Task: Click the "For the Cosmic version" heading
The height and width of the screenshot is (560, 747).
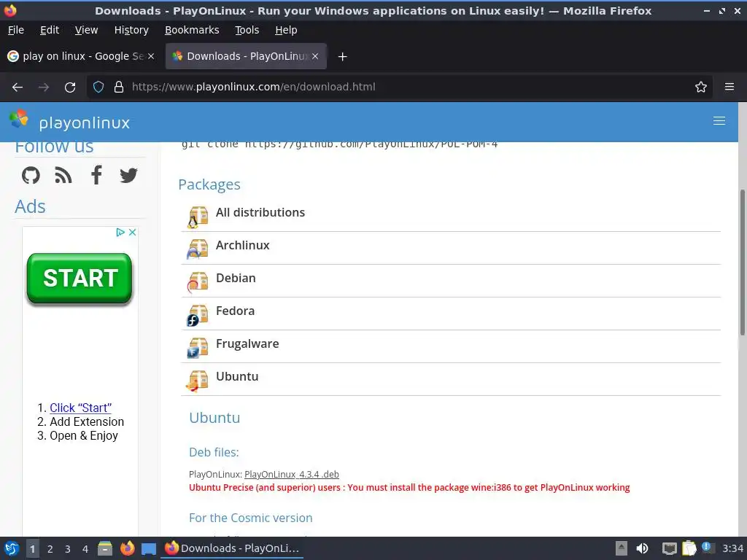Action: pyautogui.click(x=251, y=518)
